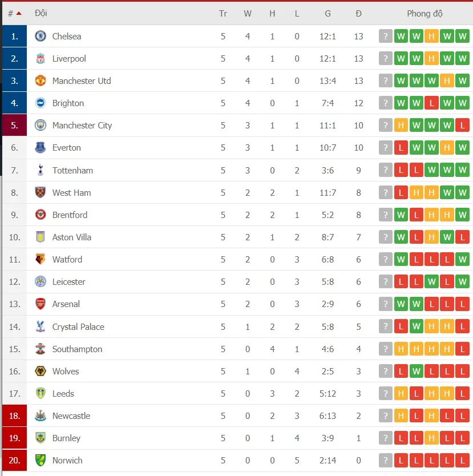Screen dimensions: 473x476
Task: Click Chelsea's gray question mark form badge
Action: 386,37
